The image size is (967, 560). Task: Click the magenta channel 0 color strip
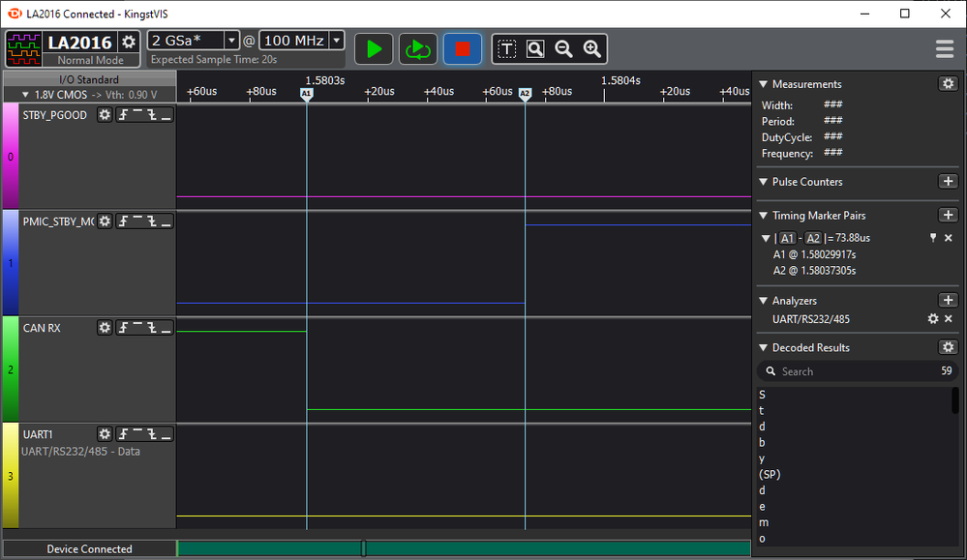click(11, 157)
